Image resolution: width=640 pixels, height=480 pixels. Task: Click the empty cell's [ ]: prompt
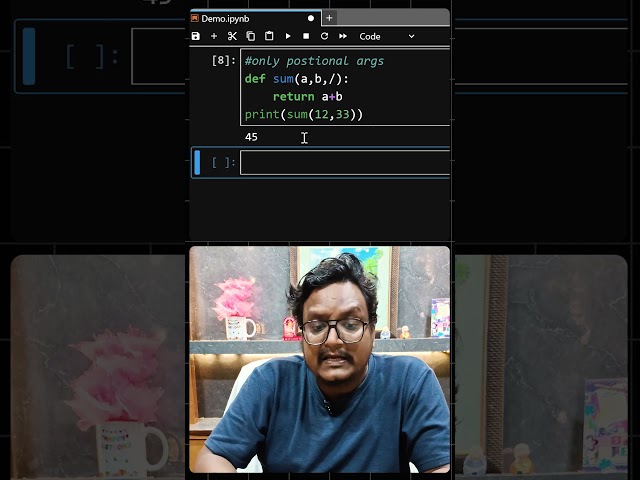(224, 162)
